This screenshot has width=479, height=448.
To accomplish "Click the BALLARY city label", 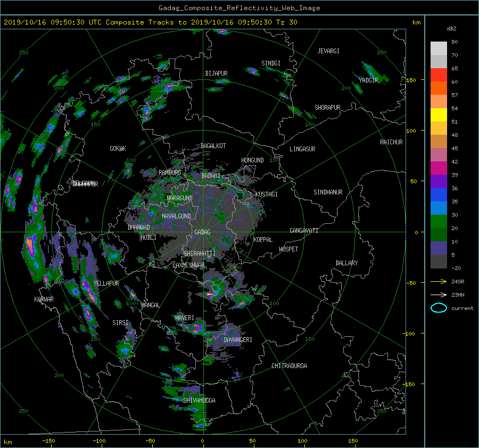I will pyautogui.click(x=346, y=263).
